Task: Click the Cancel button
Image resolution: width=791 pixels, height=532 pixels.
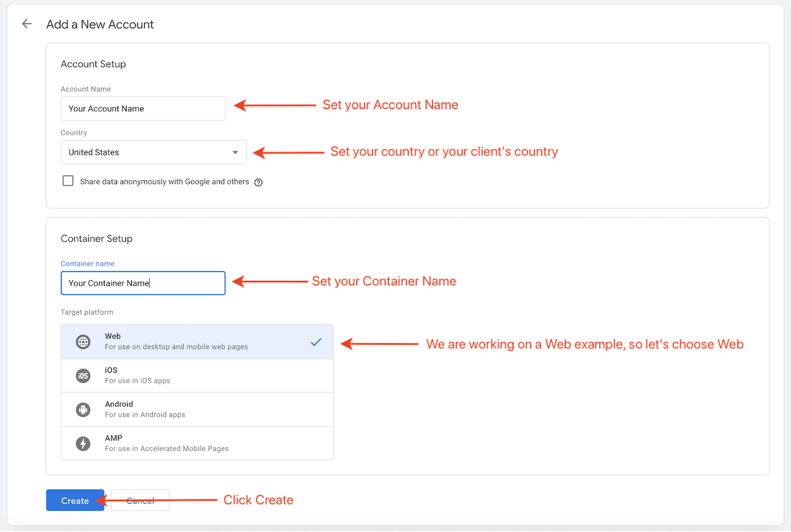Action: [x=140, y=500]
